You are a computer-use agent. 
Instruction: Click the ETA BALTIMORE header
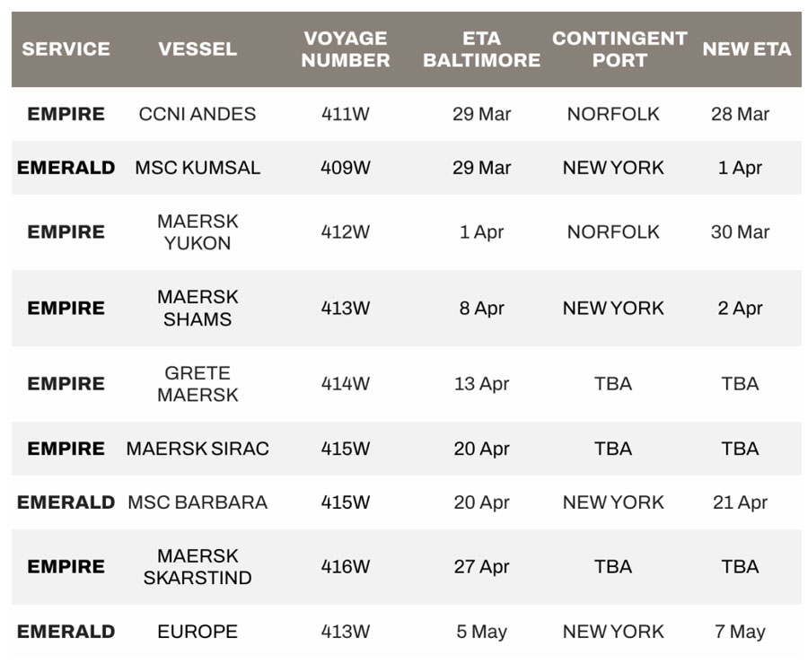(x=481, y=49)
